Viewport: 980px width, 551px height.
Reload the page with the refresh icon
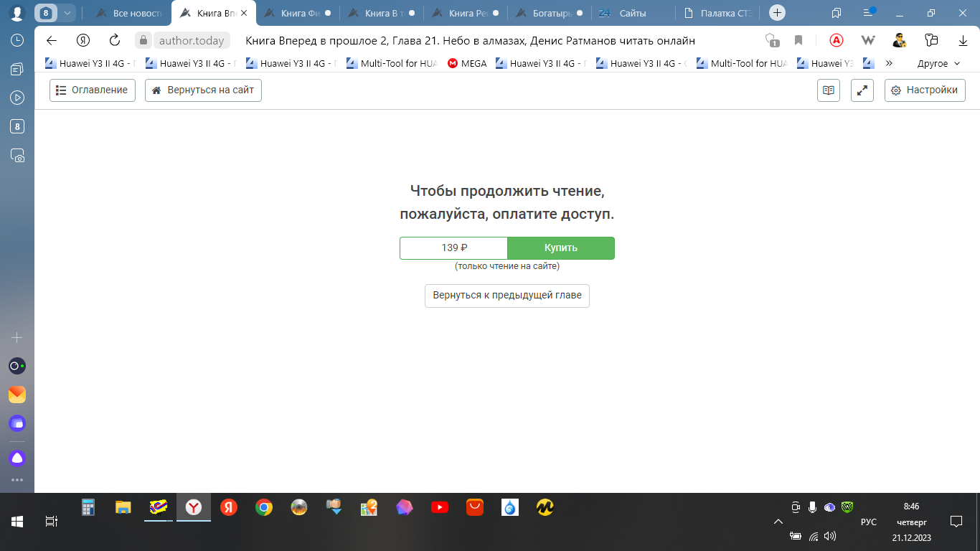point(115,41)
